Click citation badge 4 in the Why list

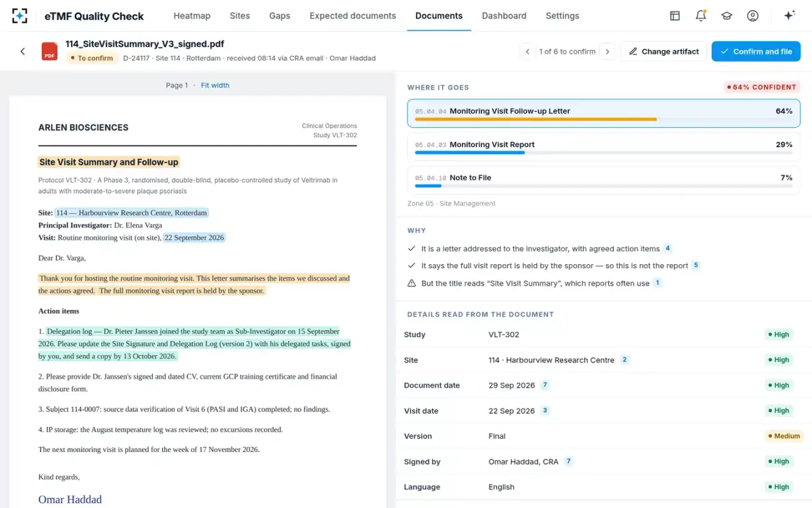tap(668, 248)
